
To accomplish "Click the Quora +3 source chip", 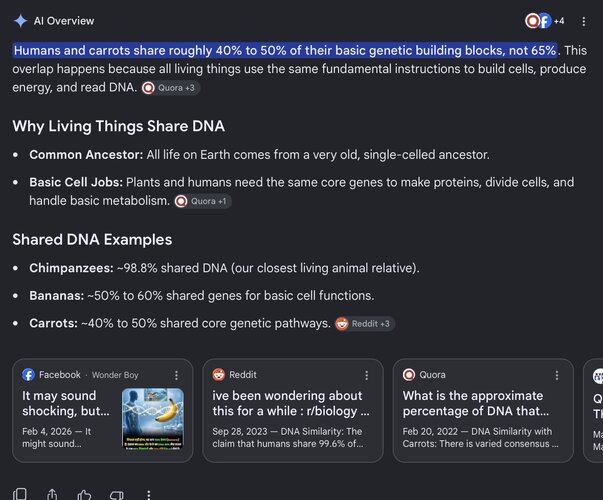I will 170,88.
